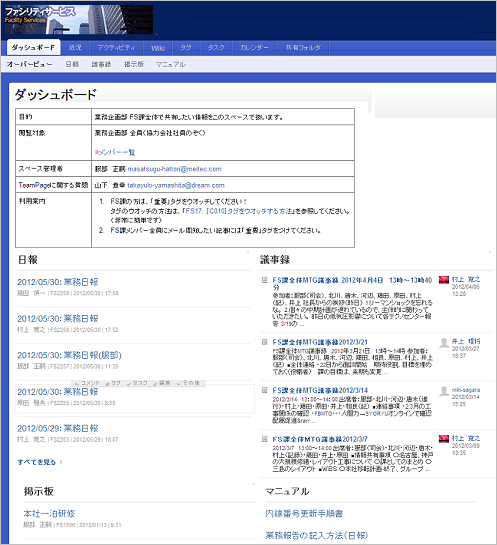
Task: Click document icon beside FS課全体MTG議事録2012/3/7
Action: [x=264, y=439]
